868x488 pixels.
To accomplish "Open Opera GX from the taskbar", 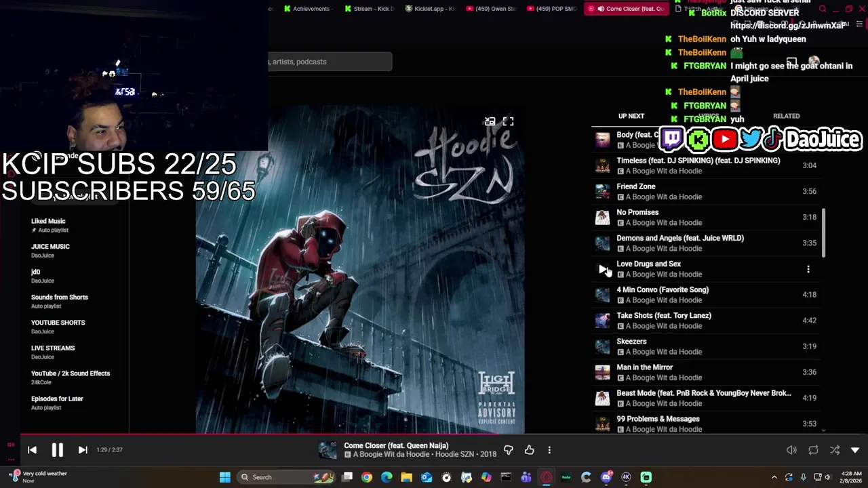I will (x=546, y=477).
